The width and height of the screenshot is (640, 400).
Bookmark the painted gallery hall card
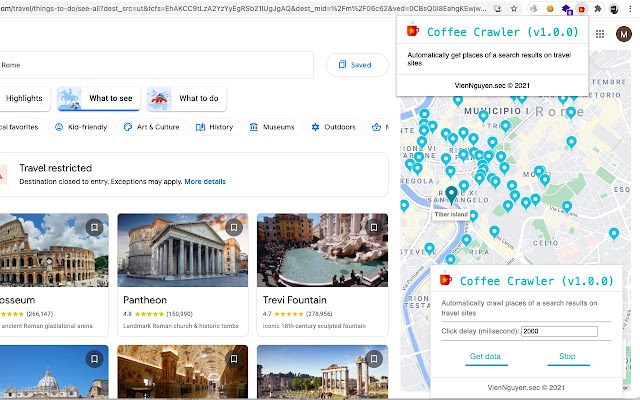coord(234,359)
